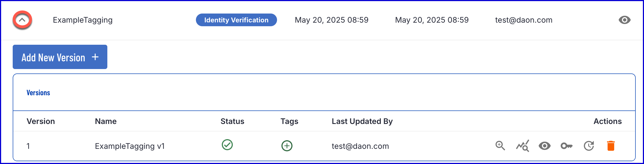Click the Version column header

click(41, 121)
